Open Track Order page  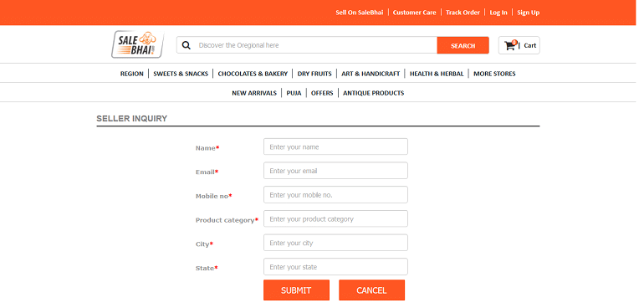(x=463, y=13)
